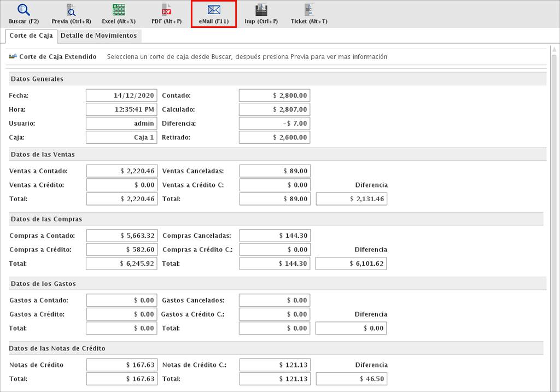This screenshot has height=392, width=560.
Task: Select the Corte de Caja tab
Action: pos(31,36)
